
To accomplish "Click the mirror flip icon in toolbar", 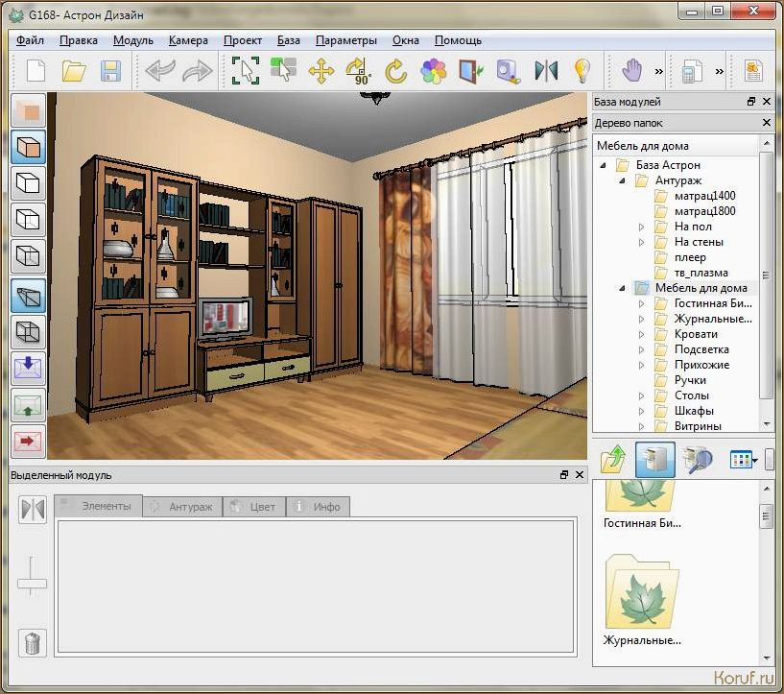I will click(546, 71).
